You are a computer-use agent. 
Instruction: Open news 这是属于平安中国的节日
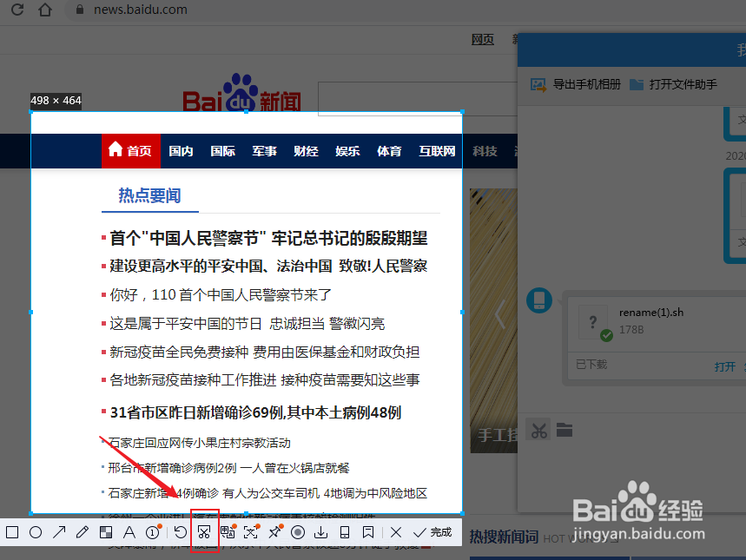pyautogui.click(x=186, y=324)
